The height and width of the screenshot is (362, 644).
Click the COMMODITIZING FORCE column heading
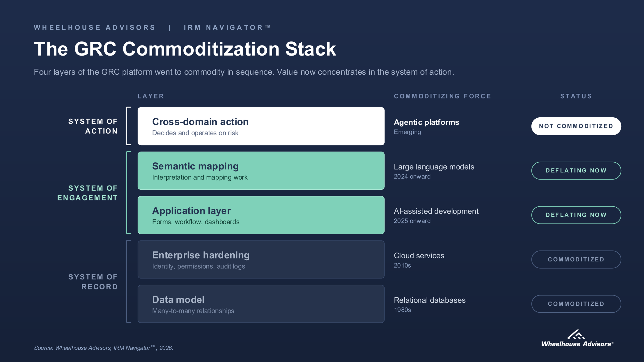pyautogui.click(x=443, y=96)
